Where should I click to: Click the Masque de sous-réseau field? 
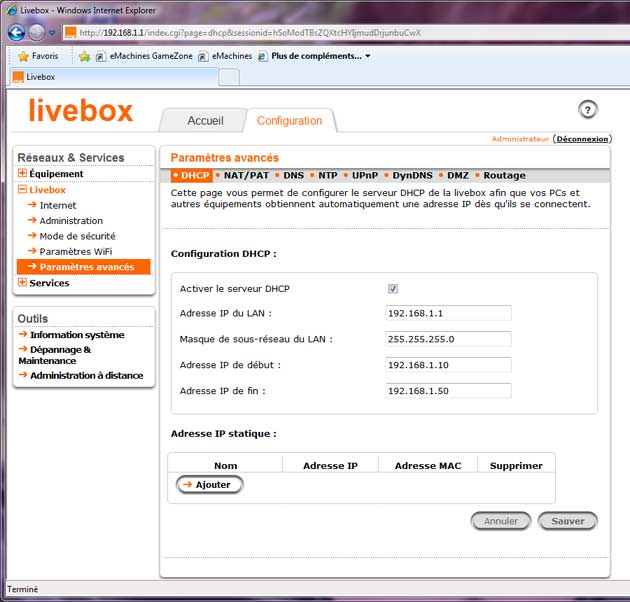(448, 339)
